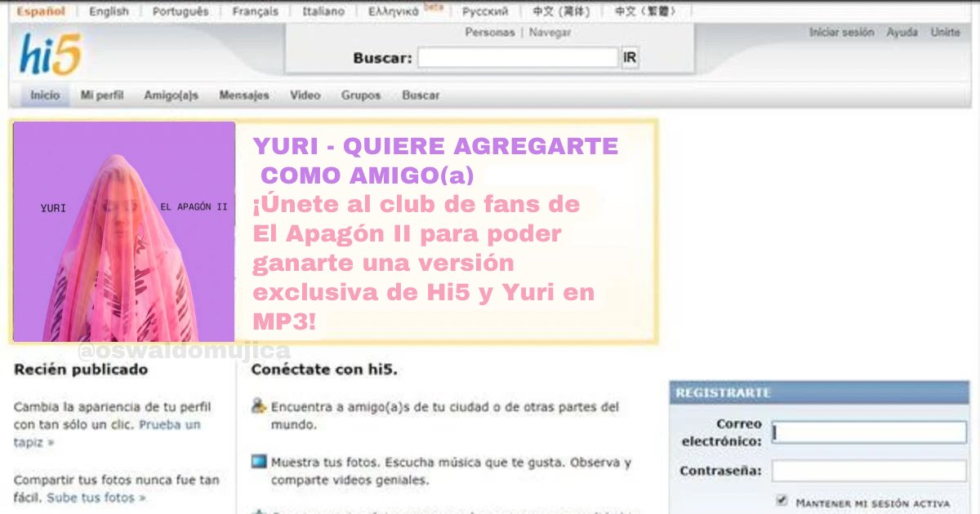Click the Recién publicado heading
Viewport: 980px width, 514px height.
tap(81, 370)
